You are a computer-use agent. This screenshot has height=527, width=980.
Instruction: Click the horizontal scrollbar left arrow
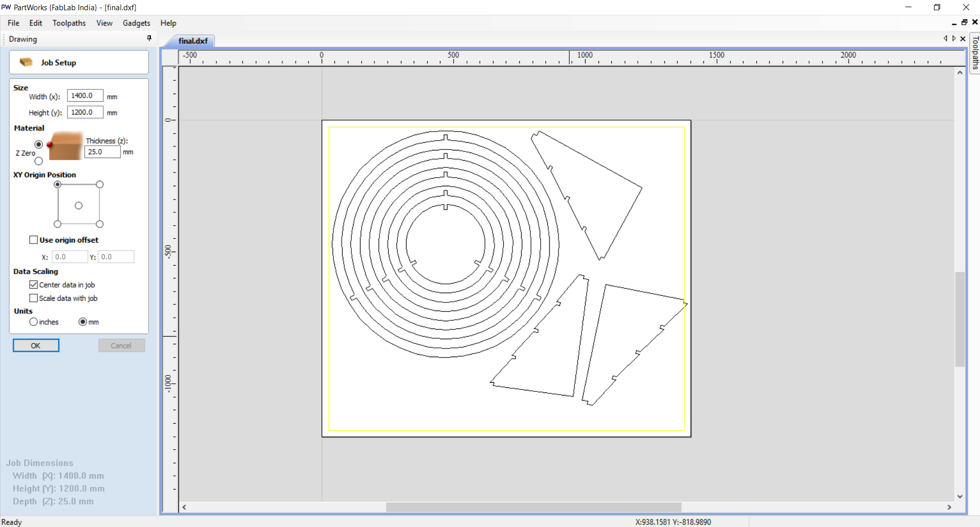[184, 507]
